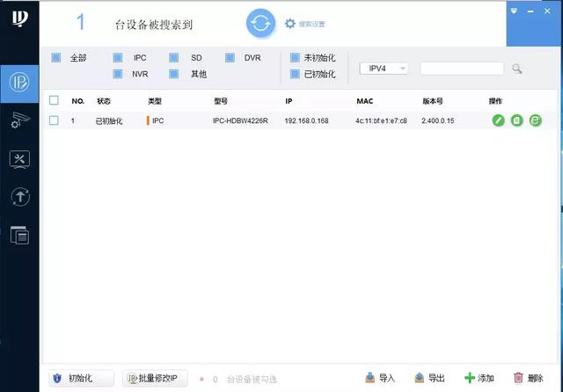This screenshot has width=563, height=392.
Task: Click the 导出 export button
Action: 429,378
